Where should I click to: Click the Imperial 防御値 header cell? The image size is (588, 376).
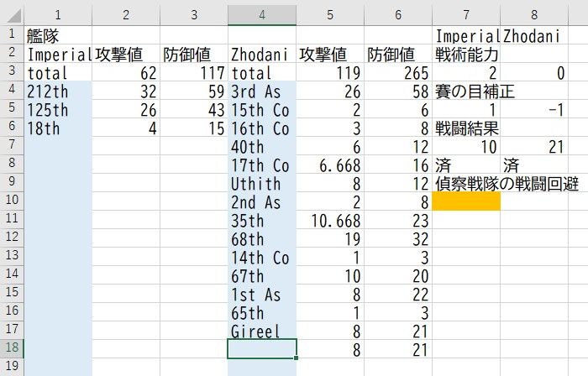coord(194,54)
